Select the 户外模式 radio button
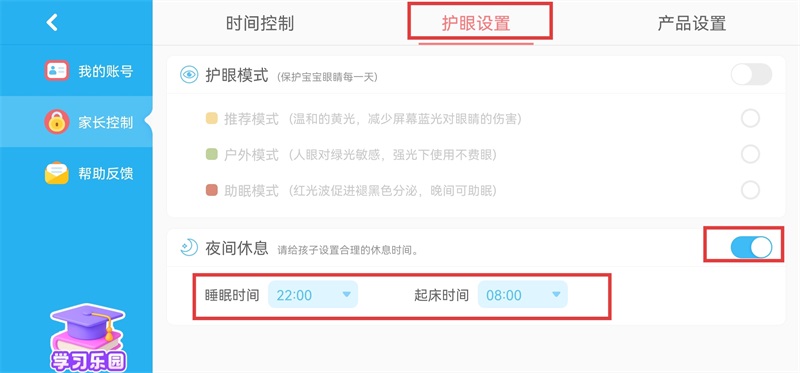Viewport: 800px width, 373px height. (750, 154)
